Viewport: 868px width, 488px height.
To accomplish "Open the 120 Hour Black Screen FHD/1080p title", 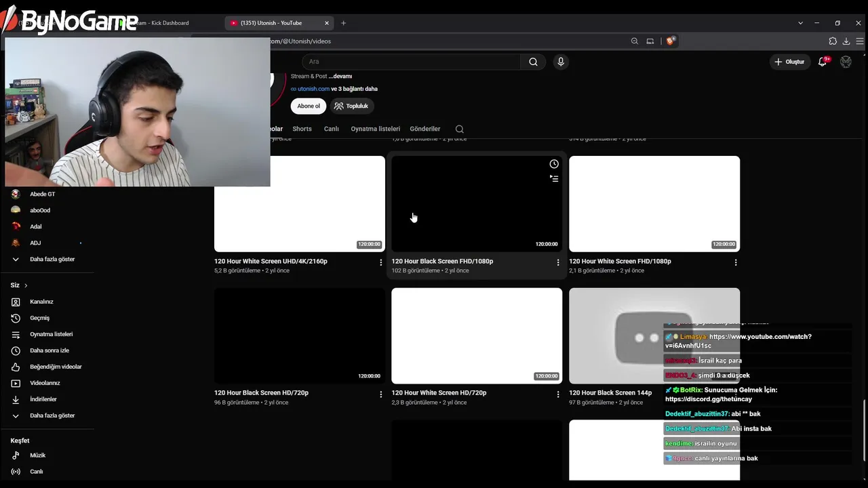I will pos(442,261).
